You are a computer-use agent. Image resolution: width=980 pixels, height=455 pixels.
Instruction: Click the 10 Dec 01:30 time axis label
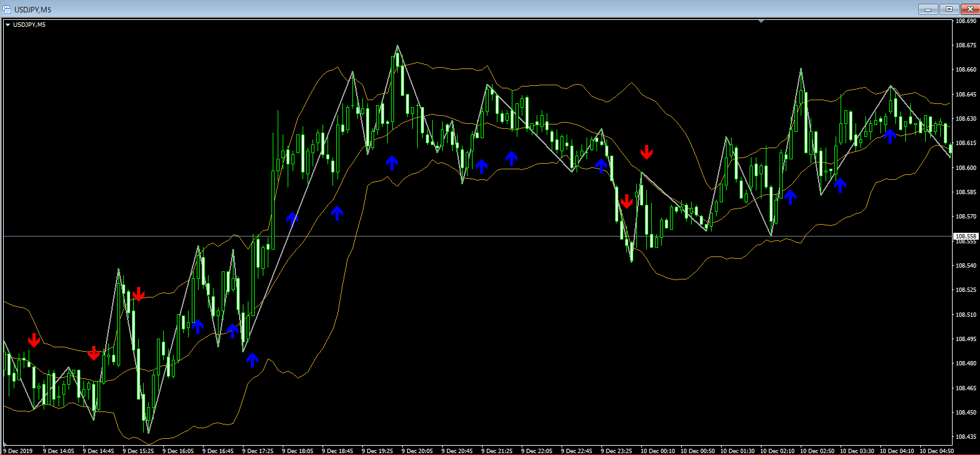pyautogui.click(x=737, y=451)
